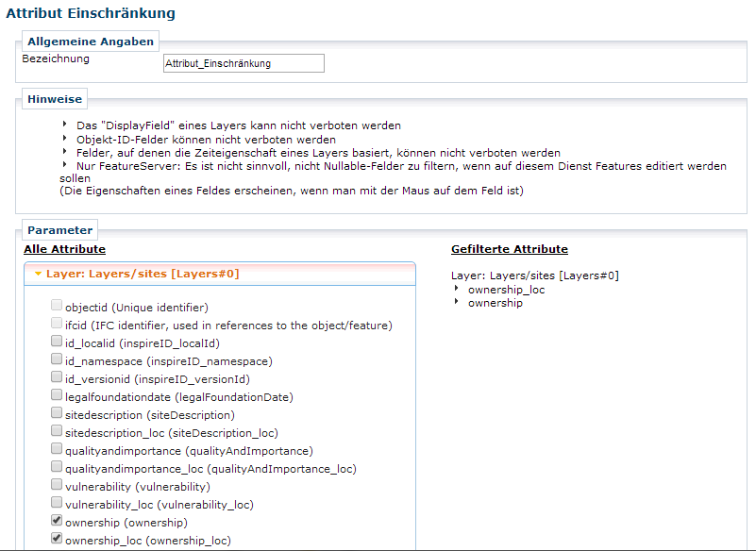The image size is (756, 551).
Task: Click the Layer: Layers/sites [Layers#0] header
Action: (x=142, y=274)
